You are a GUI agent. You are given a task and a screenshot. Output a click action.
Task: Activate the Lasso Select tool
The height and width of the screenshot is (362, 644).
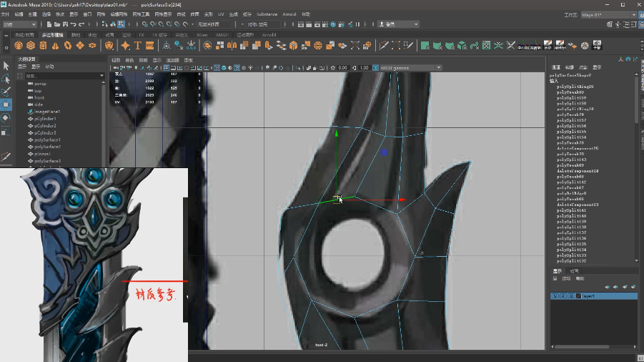pyautogui.click(x=6, y=79)
